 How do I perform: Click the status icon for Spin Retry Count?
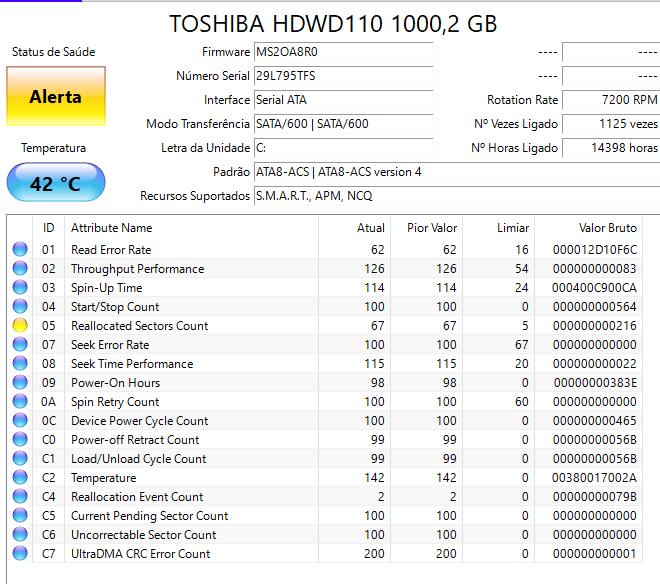(20, 401)
